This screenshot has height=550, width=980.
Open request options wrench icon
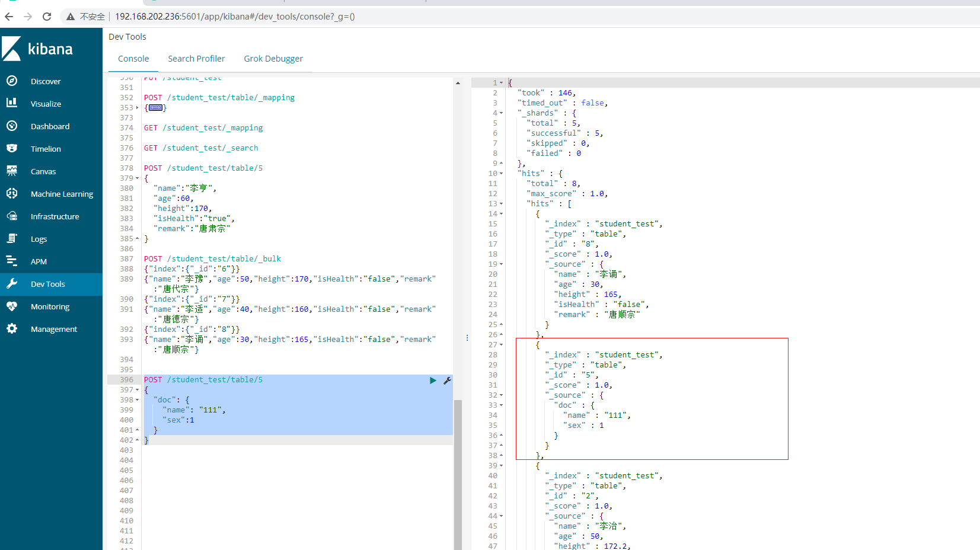[448, 380]
